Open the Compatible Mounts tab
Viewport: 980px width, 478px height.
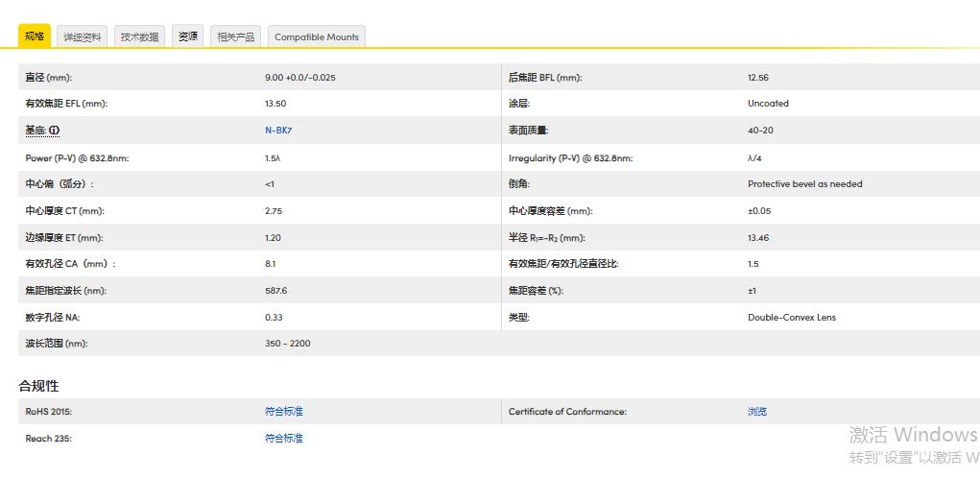(316, 37)
